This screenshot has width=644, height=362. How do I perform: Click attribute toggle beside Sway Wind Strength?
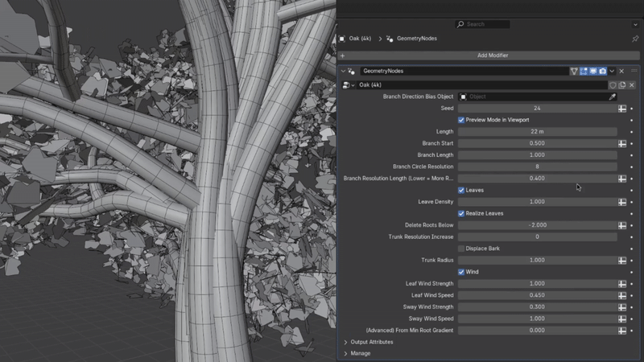coord(622,307)
